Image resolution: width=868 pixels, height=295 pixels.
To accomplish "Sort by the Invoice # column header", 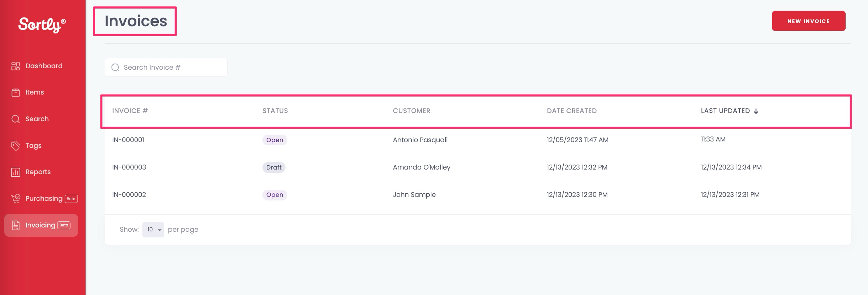I will coord(130,111).
